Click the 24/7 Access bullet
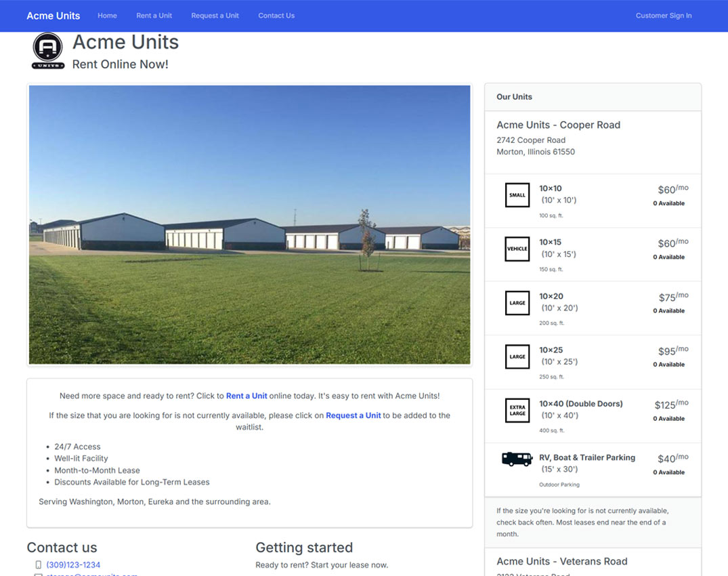 (x=77, y=447)
